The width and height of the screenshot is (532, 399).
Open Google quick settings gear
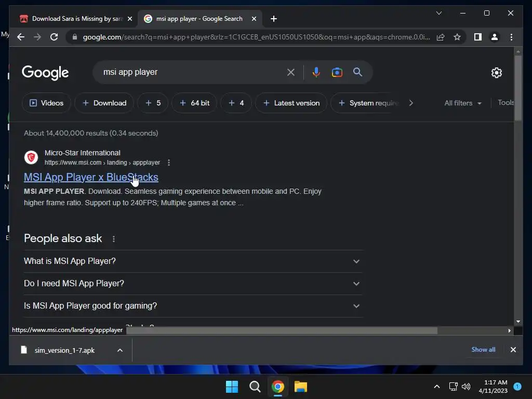[496, 73]
